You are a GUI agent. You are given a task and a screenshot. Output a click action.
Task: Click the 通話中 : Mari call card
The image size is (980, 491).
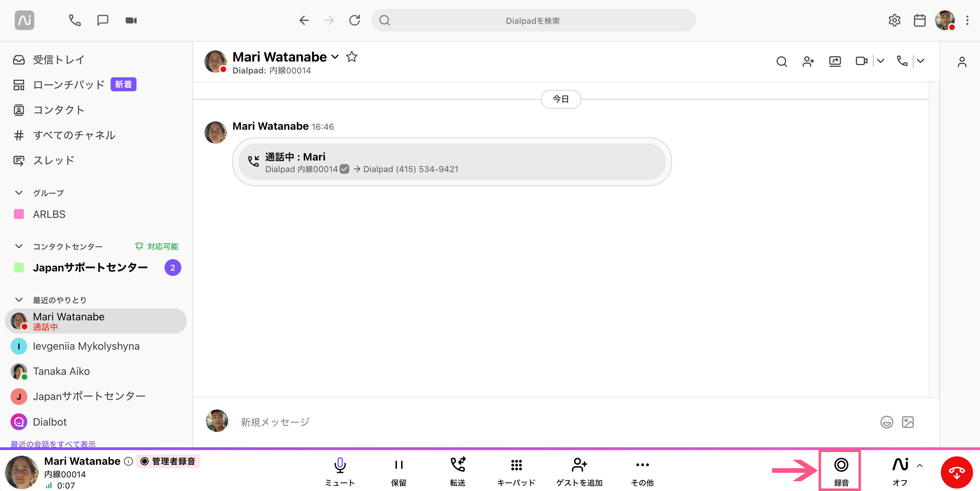click(452, 162)
